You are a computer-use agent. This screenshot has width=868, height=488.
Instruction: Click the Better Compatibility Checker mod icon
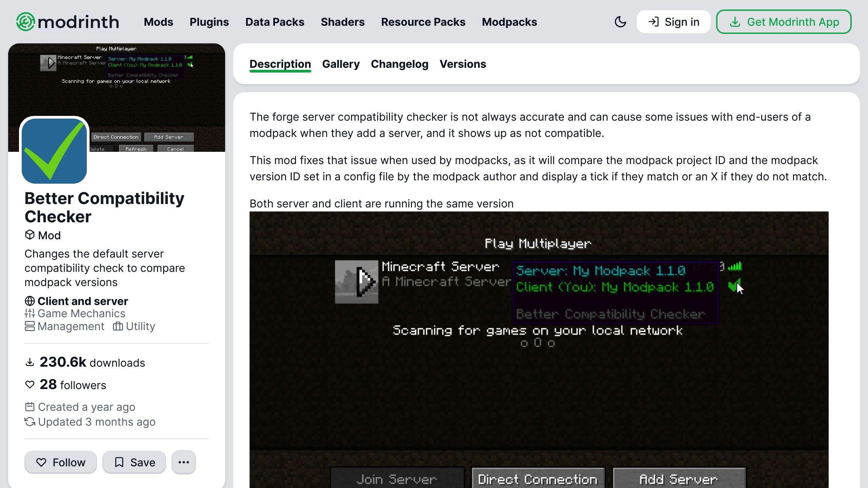(x=53, y=149)
